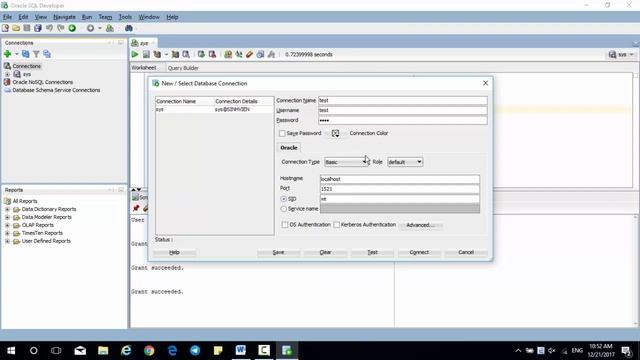Expand OLAP Reports folder
The image size is (640, 360).
coord(7,225)
